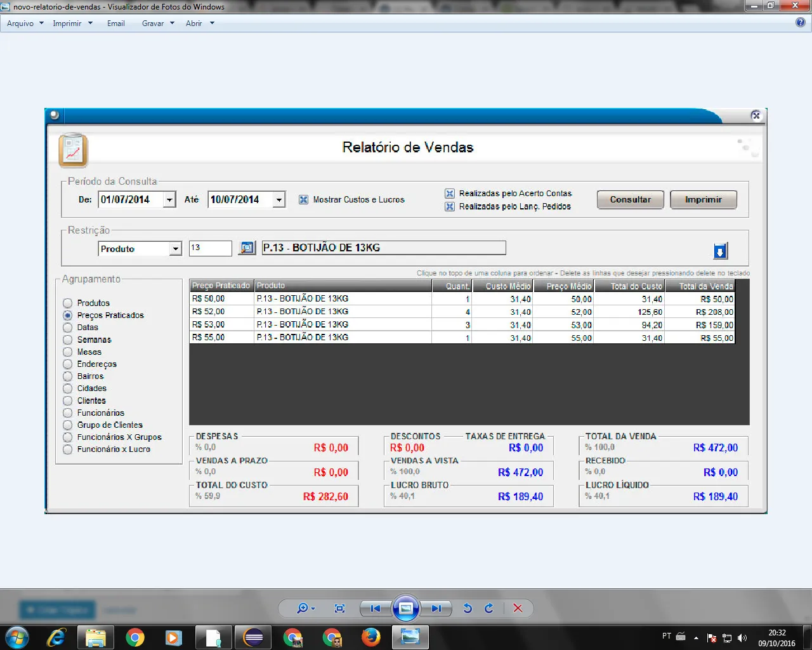Image resolution: width=812 pixels, height=650 pixels.
Task: Click the actual size fit icon
Action: [339, 608]
